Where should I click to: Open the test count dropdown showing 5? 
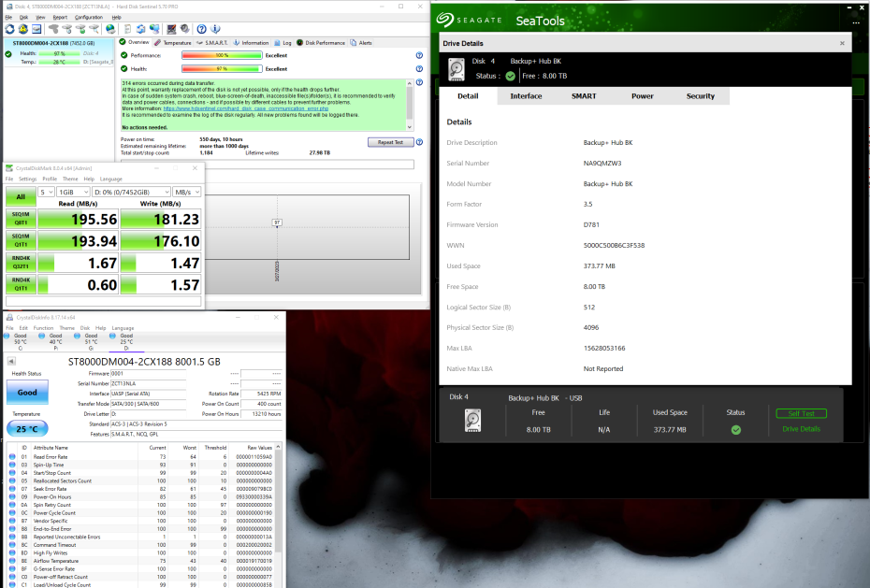46,192
